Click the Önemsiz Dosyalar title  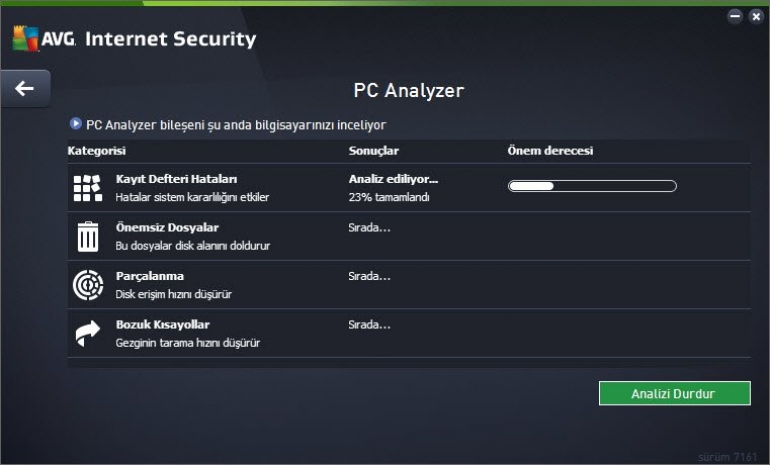pyautogui.click(x=167, y=228)
